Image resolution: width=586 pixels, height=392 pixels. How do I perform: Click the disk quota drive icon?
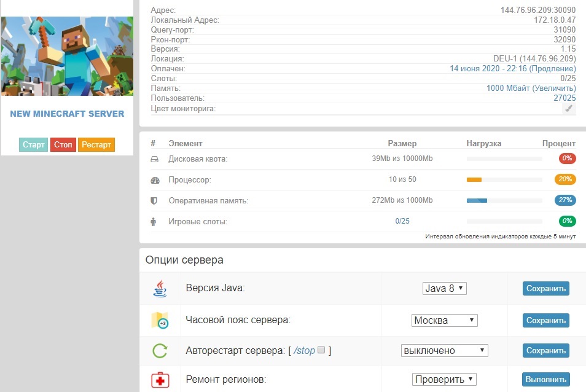point(154,159)
